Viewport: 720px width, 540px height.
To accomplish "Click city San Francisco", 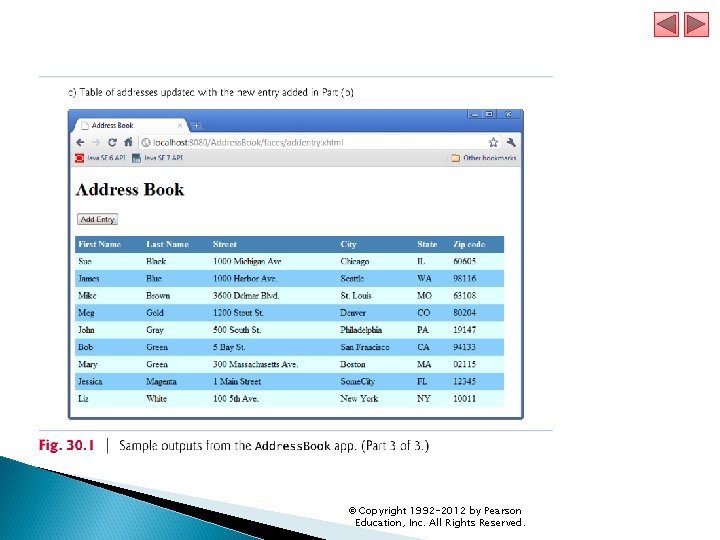I will (x=365, y=347).
